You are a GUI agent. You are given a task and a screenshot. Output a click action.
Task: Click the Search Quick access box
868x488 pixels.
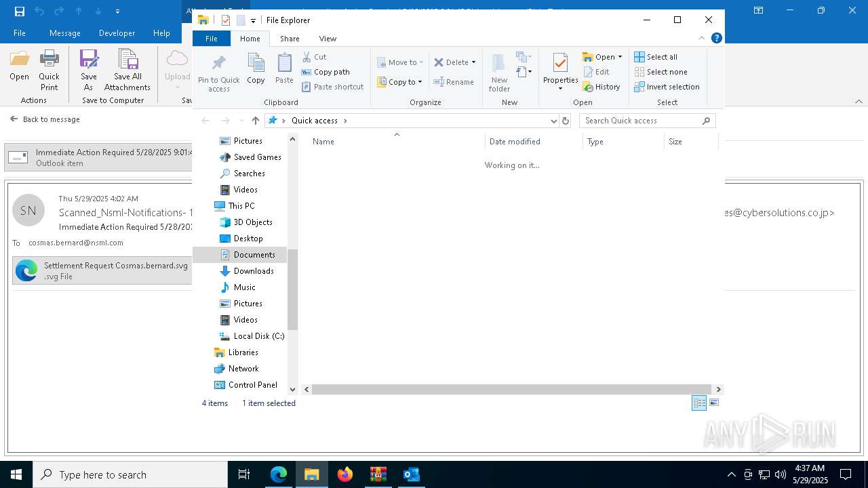pos(647,121)
